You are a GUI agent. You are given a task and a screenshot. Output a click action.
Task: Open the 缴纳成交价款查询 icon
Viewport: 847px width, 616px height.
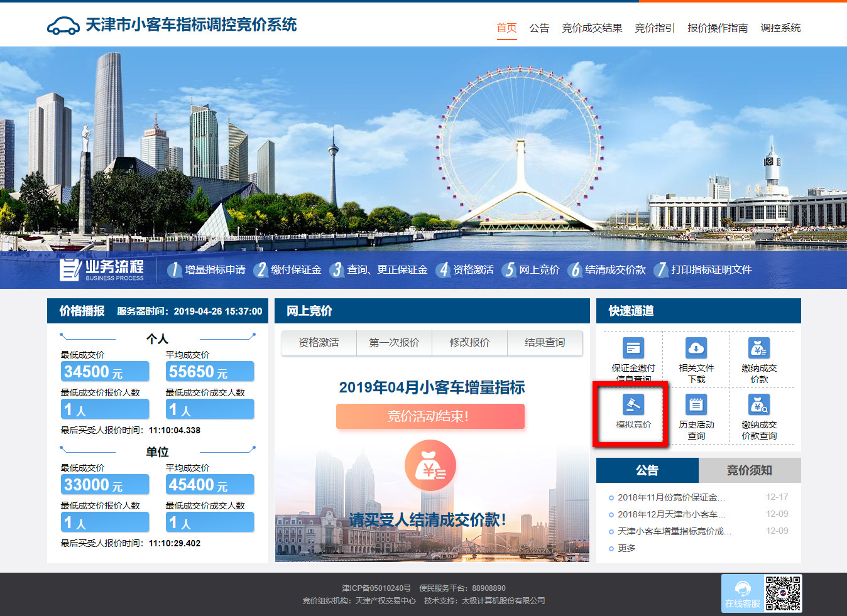pyautogui.click(x=759, y=404)
